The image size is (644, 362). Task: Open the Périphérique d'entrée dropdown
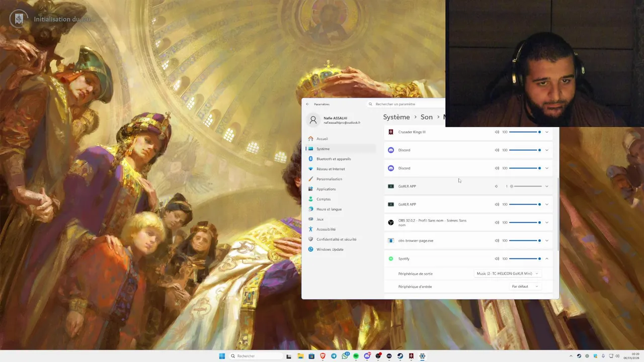click(x=525, y=287)
